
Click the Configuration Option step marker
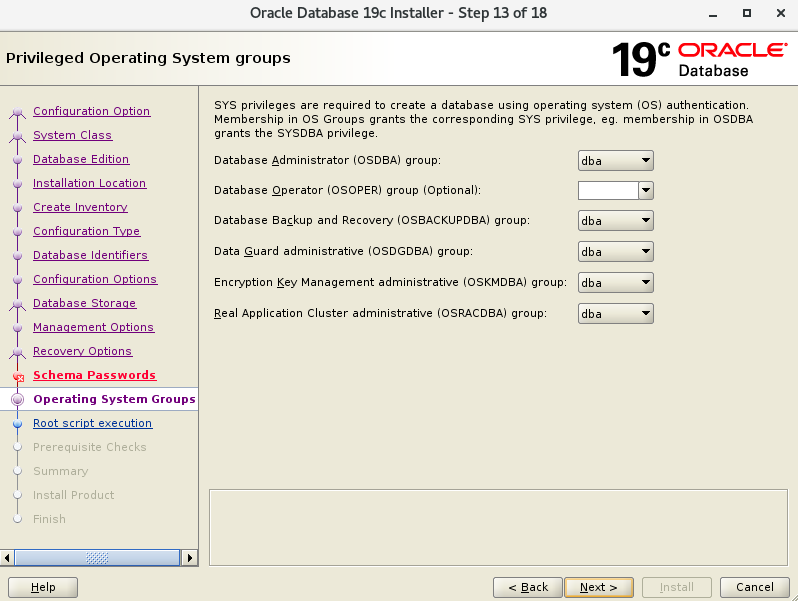coord(18,111)
